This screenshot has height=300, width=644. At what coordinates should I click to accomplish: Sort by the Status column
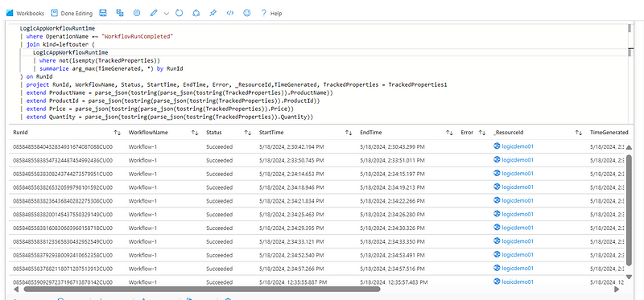tap(248, 133)
